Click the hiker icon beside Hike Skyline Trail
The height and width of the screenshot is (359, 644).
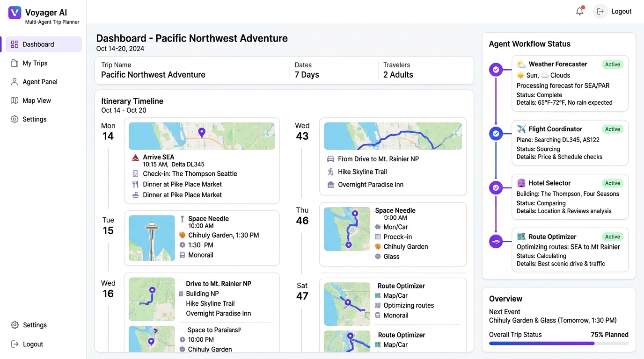(330, 172)
